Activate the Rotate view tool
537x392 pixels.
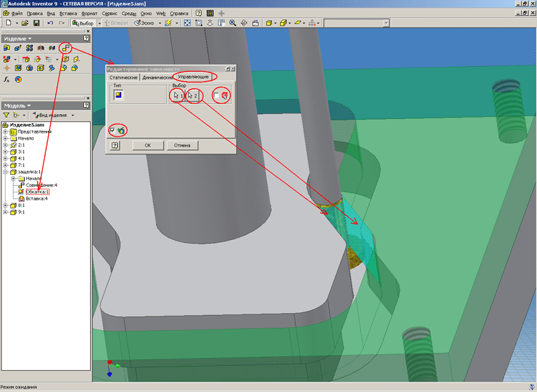pos(244,23)
